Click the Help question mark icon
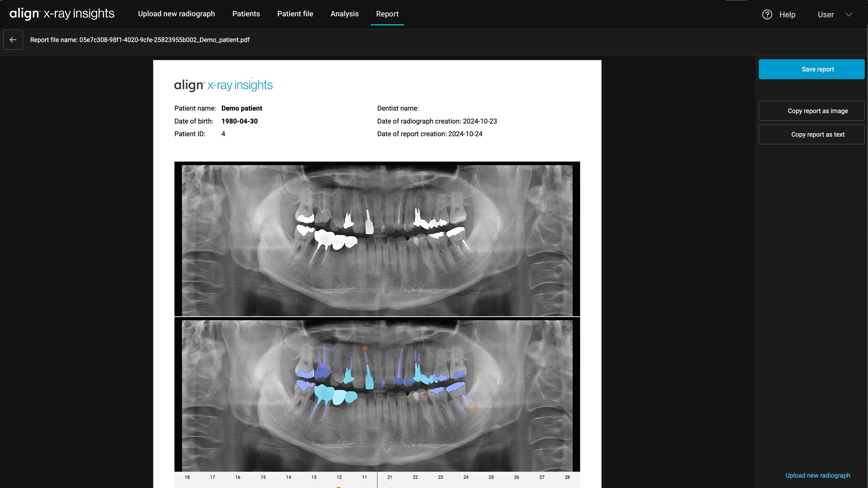Viewport: 868px width, 488px height. pyautogui.click(x=767, y=14)
